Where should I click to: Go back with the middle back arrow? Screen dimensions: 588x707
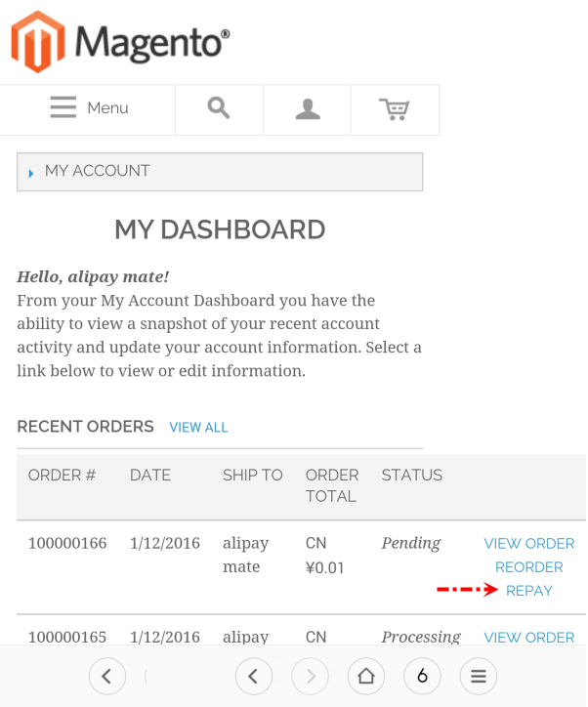[253, 675]
